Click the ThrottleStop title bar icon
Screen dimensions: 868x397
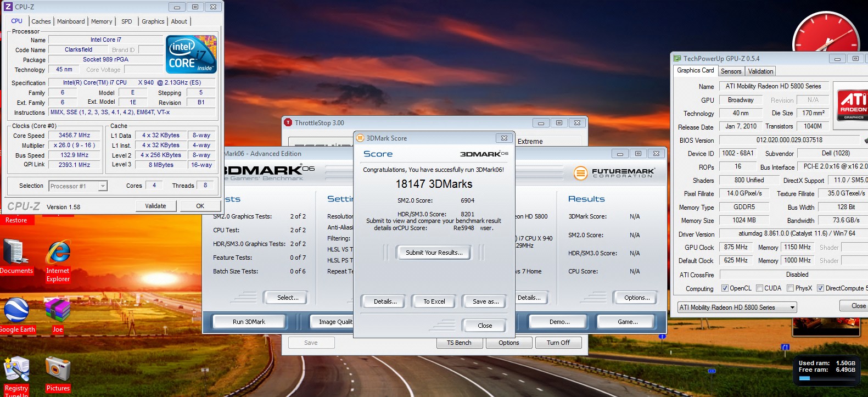pos(288,122)
